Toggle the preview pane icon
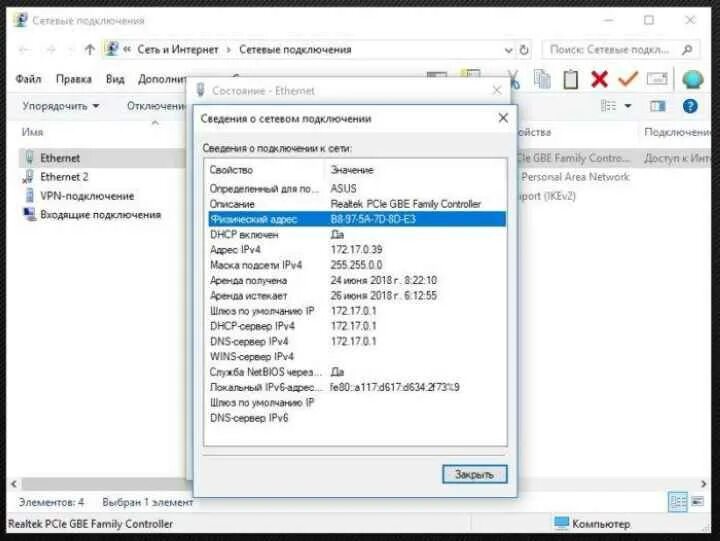 [658, 106]
